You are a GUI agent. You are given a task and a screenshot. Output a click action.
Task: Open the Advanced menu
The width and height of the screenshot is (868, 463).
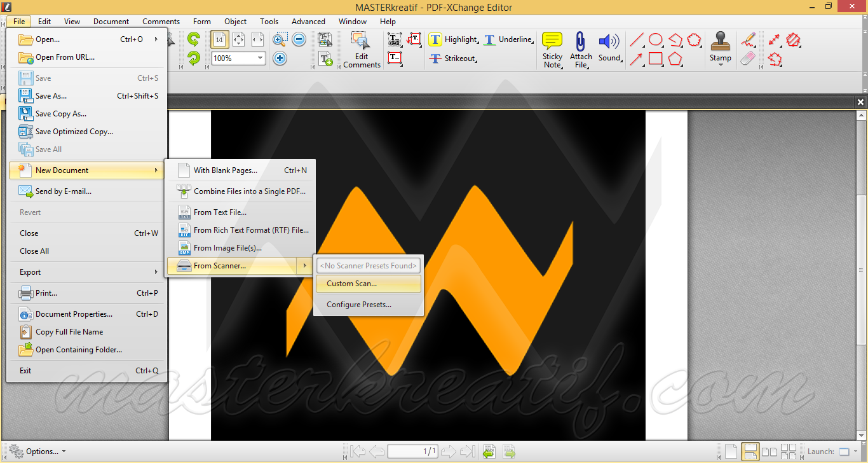(x=309, y=22)
